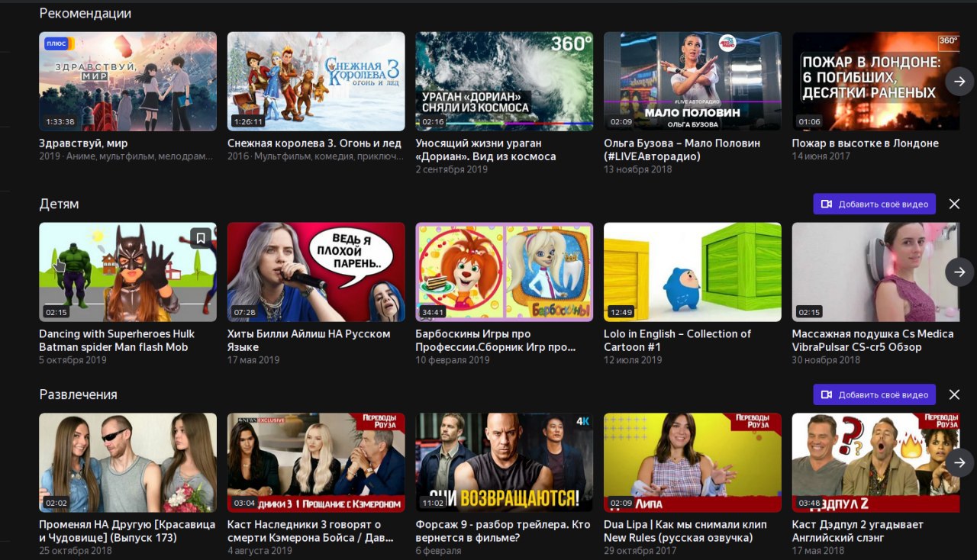Click the title link Здравствуй, мир
Viewport: 977px width, 560px height.
83,143
